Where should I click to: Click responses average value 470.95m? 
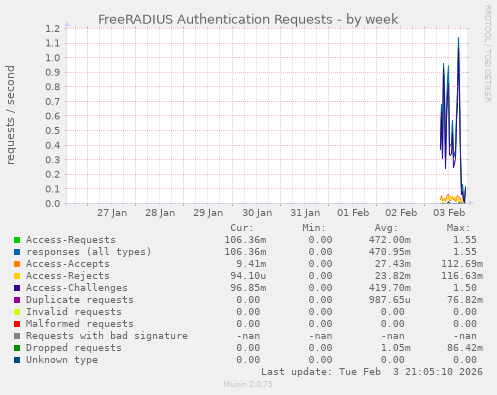pos(389,252)
